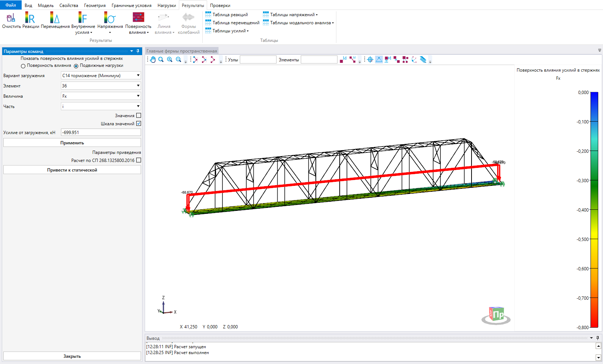Click the Узлы input field
The width and height of the screenshot is (603, 364).
point(258,60)
